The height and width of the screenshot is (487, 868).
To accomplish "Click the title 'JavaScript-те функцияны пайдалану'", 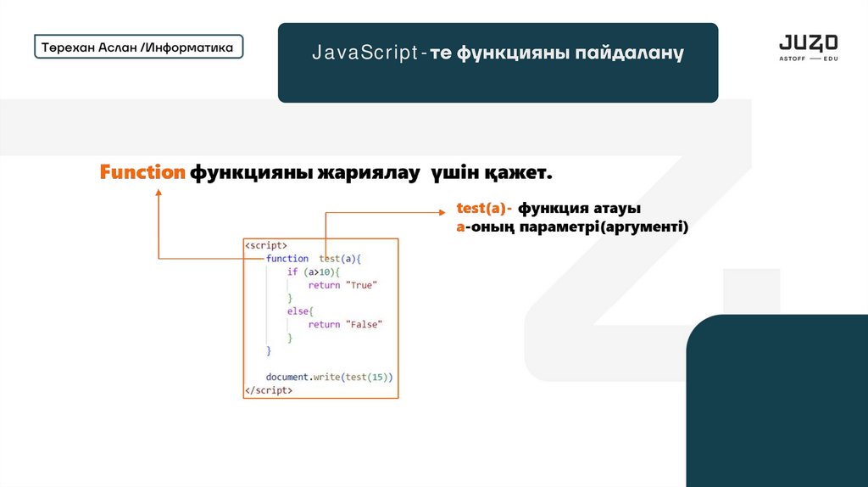I will pyautogui.click(x=498, y=53).
